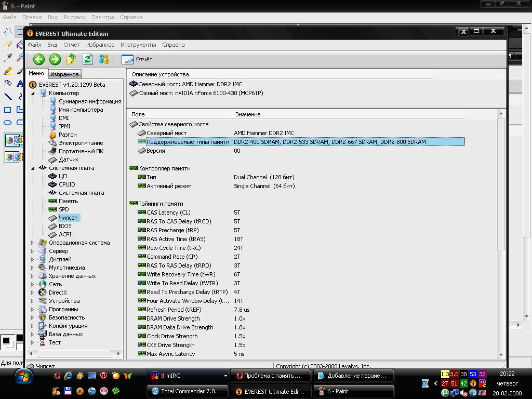Select the Разгон item with flame icon
The width and height of the screenshot is (532, 399).
pyautogui.click(x=67, y=135)
